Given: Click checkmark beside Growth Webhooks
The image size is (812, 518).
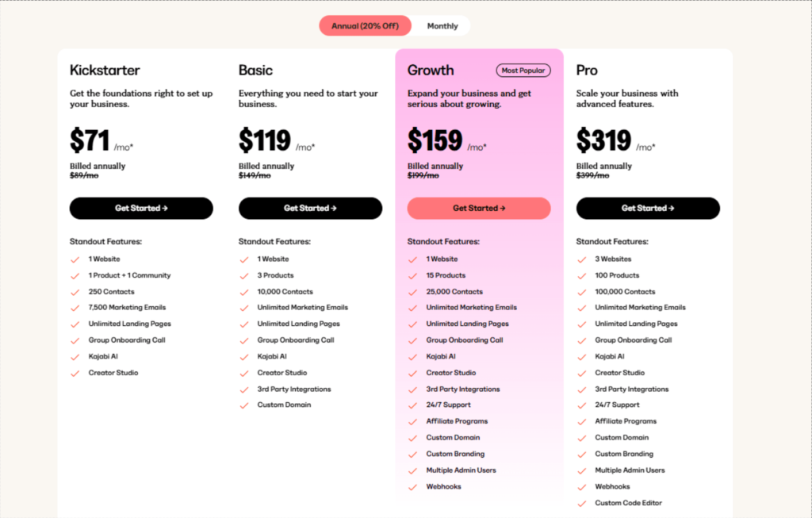Looking at the screenshot, I should (412, 487).
